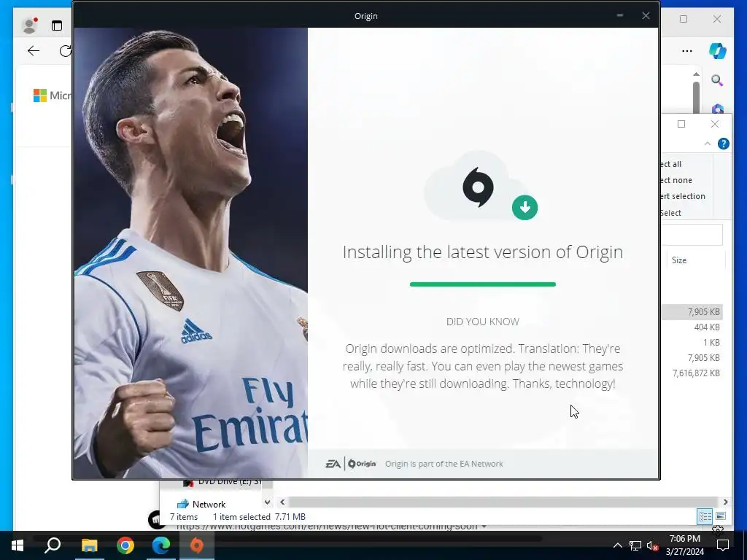Open Copilot in Edge sidebar
747x560 pixels.
click(x=718, y=50)
